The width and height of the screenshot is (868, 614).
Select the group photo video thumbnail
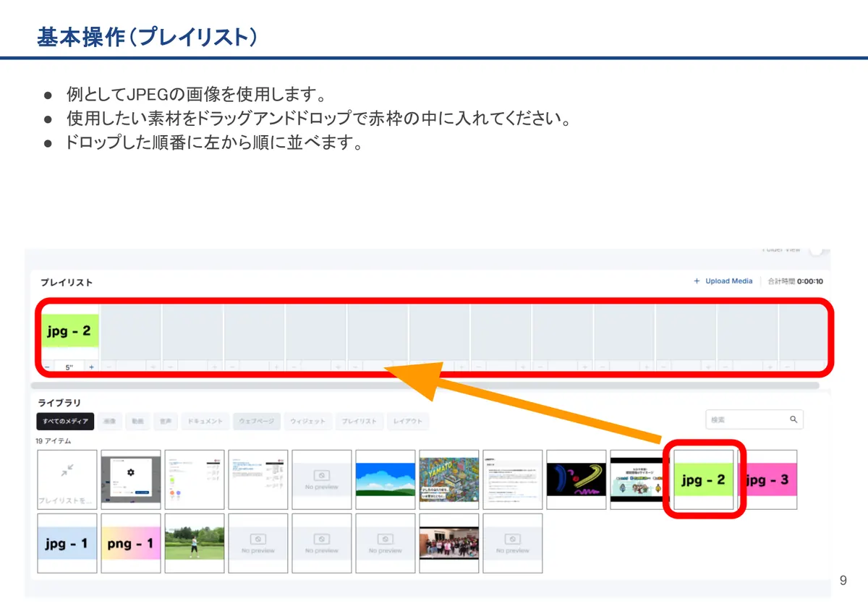449,543
